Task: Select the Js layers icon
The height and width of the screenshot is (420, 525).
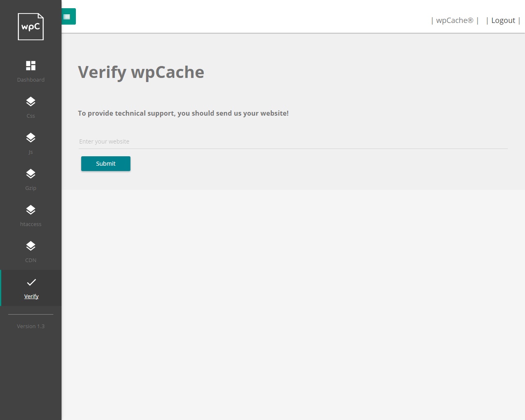Action: 31,138
